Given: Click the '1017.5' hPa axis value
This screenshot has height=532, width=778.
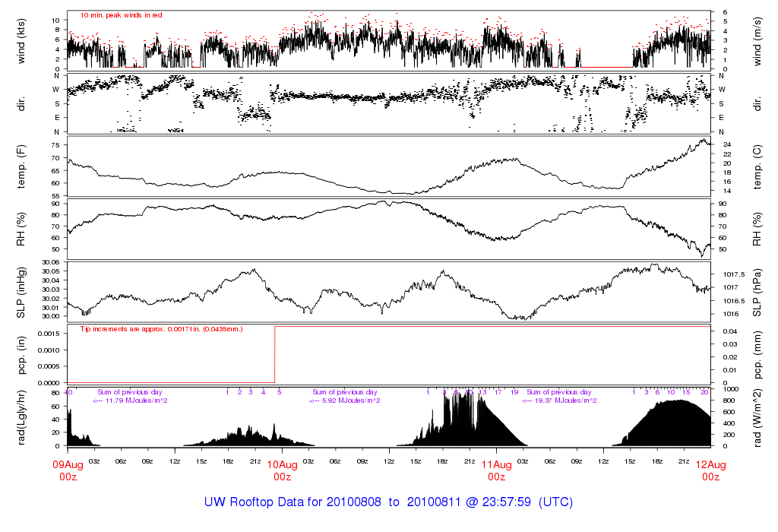Looking at the screenshot, I should pos(734,274).
